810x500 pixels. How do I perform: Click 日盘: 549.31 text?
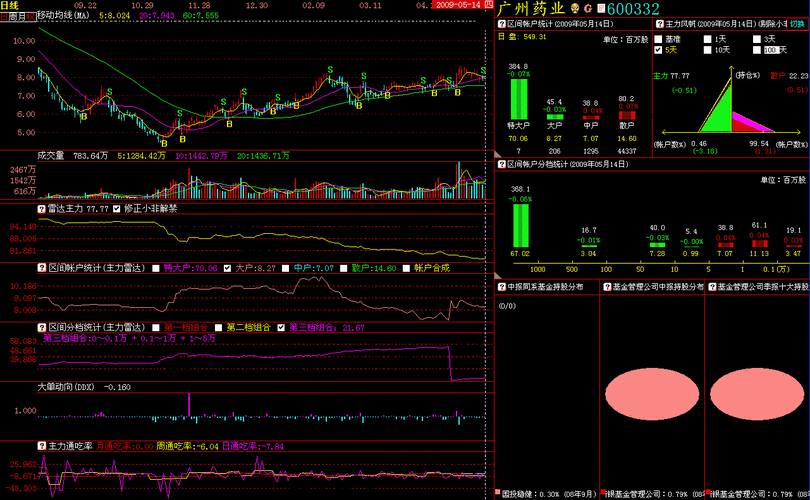point(522,37)
